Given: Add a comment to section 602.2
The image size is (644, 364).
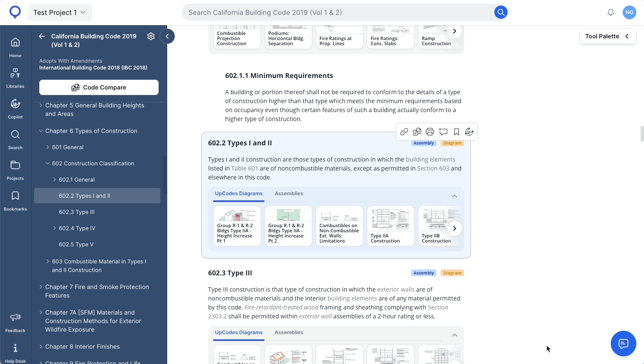Looking at the screenshot, I should 444,132.
